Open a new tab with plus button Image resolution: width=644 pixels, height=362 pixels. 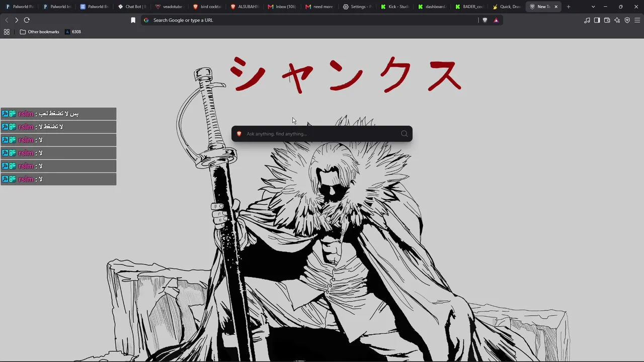(x=569, y=7)
